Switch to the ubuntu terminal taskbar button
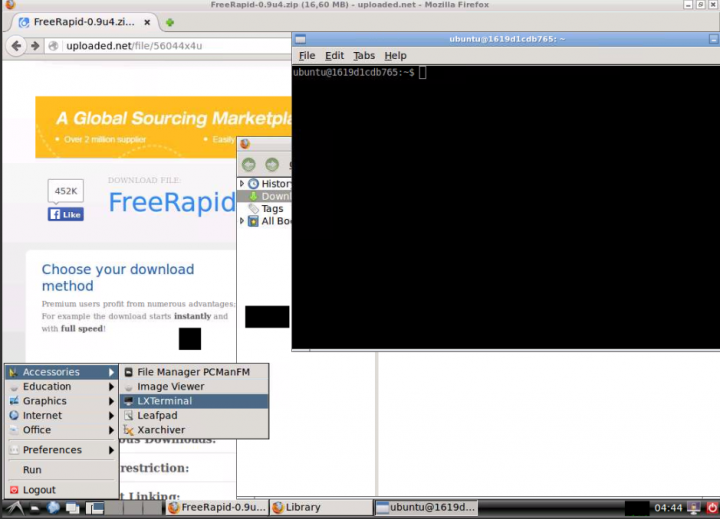The image size is (720, 519). point(426,508)
